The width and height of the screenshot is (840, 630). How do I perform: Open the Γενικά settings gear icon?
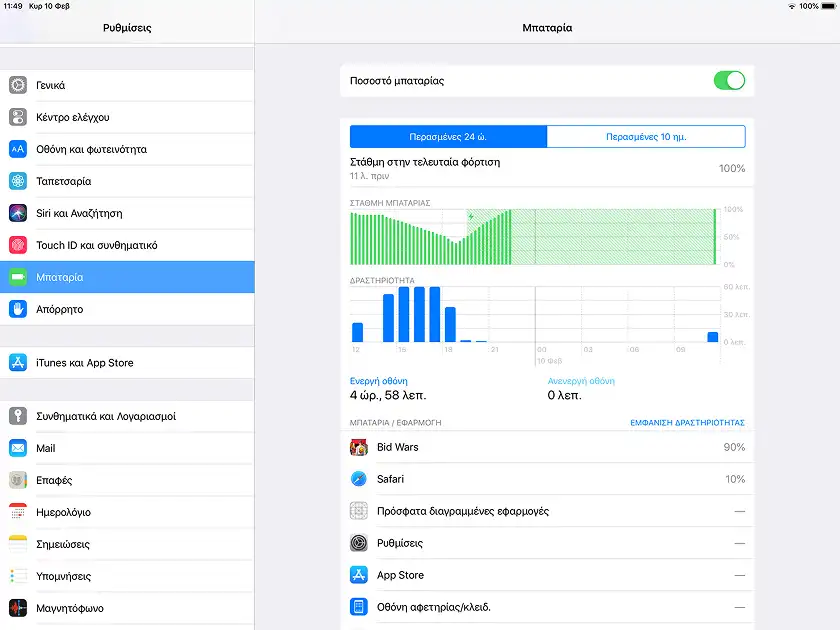point(18,86)
